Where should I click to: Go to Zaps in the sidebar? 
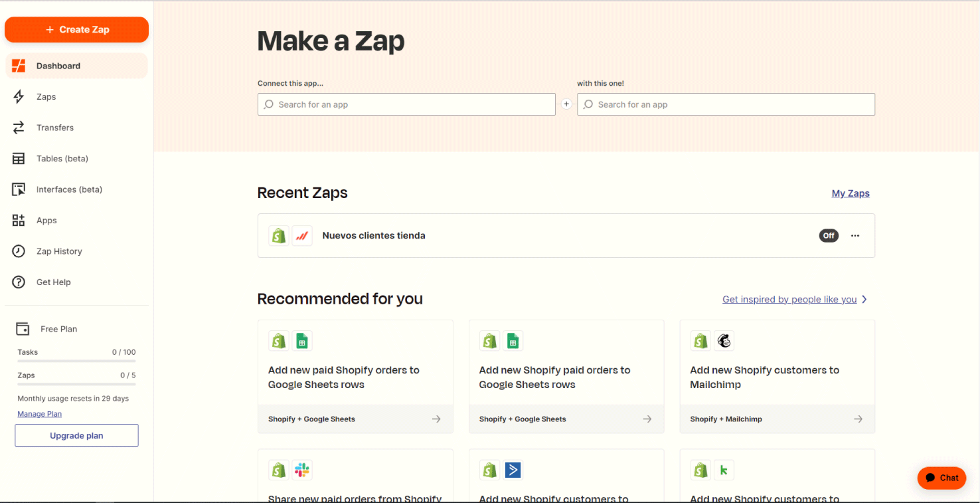click(x=46, y=97)
